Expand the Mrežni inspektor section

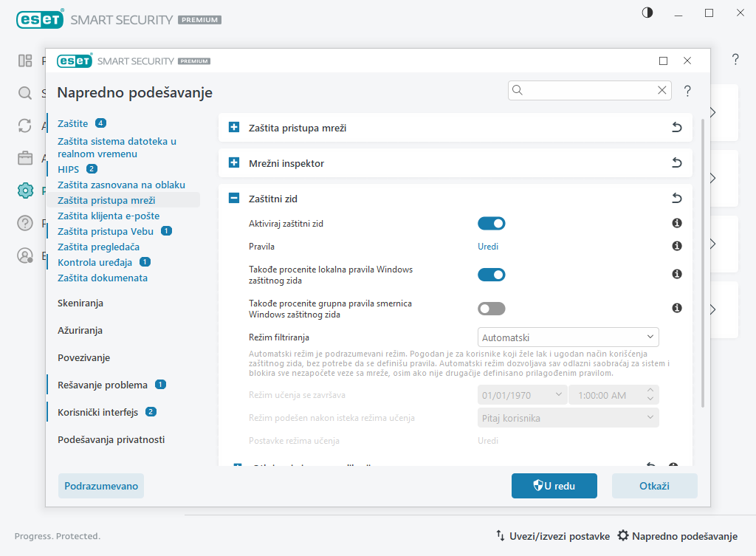pos(234,163)
